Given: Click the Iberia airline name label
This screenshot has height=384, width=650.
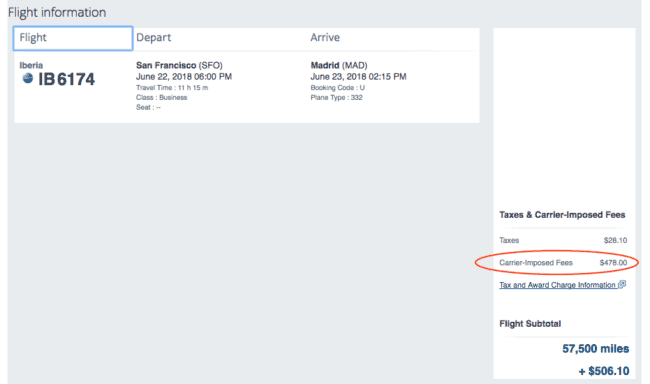Looking at the screenshot, I should pos(31,65).
